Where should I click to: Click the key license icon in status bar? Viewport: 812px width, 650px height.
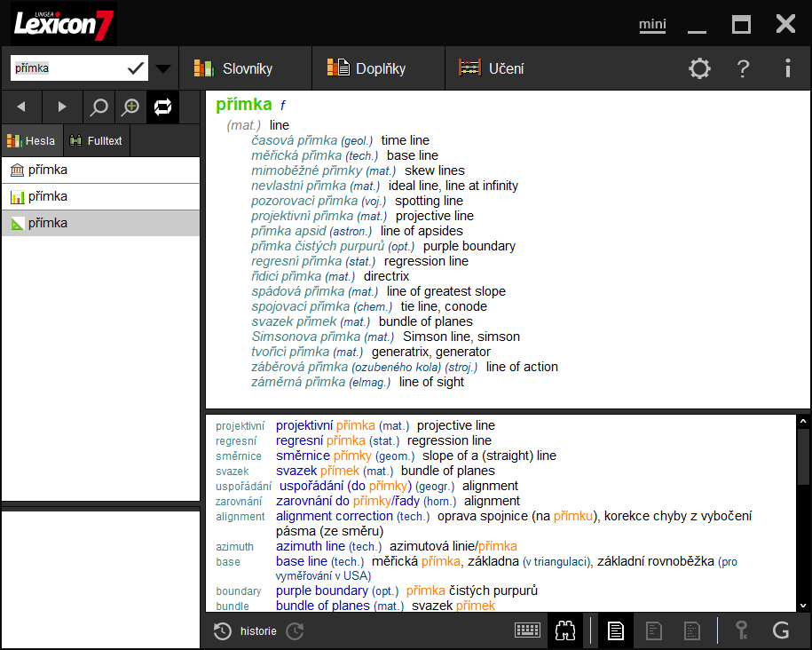[742, 630]
